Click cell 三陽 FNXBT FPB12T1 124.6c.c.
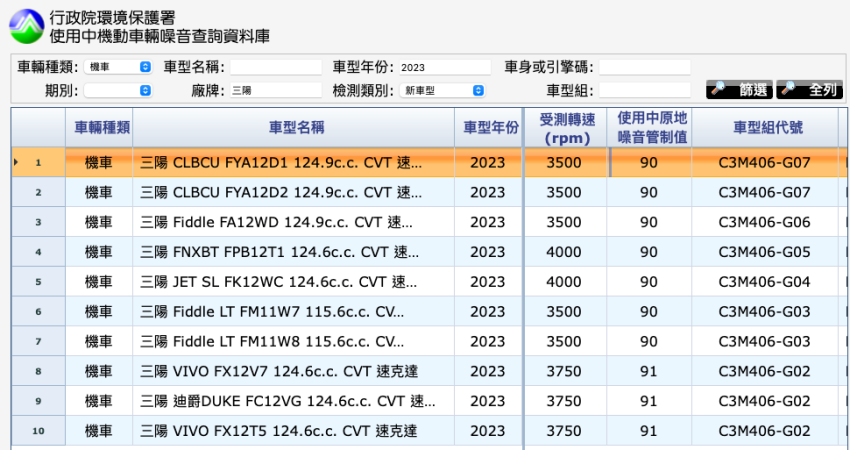Image resolution: width=850 pixels, height=450 pixels. (x=293, y=252)
